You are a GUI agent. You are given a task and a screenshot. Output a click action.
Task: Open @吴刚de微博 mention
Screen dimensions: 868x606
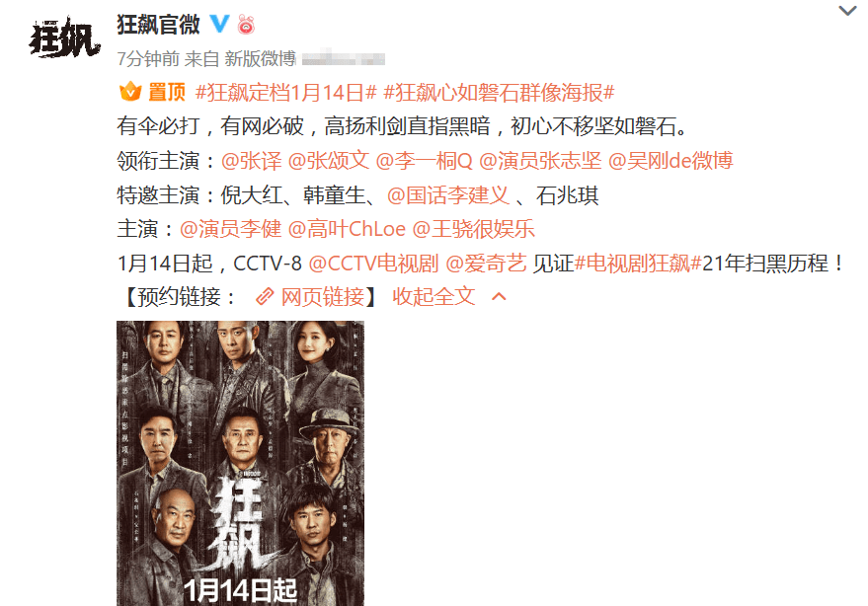point(671,161)
